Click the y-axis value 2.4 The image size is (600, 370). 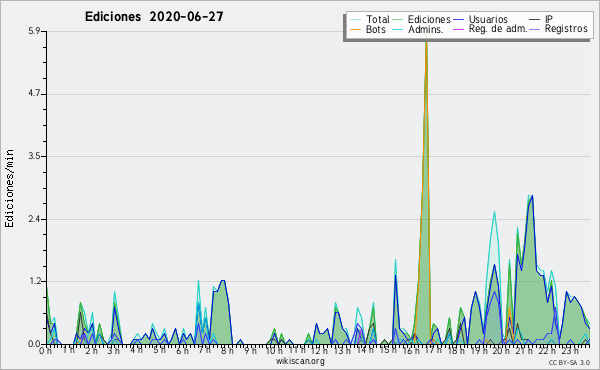[x=34, y=219]
